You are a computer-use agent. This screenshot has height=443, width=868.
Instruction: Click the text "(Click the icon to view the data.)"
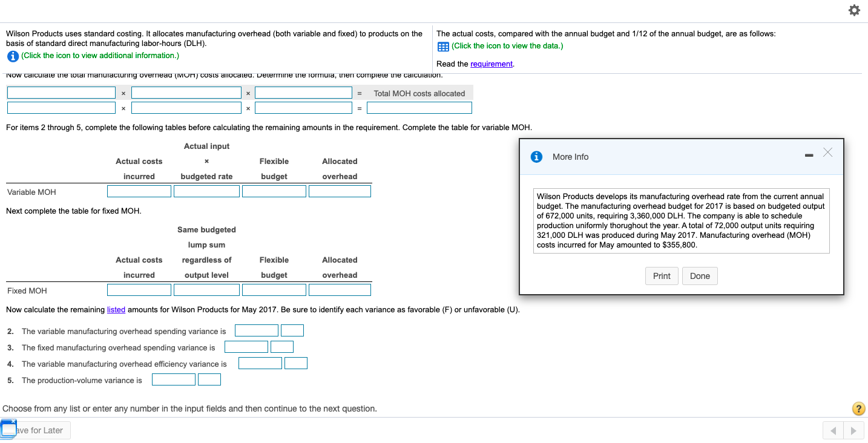(x=507, y=46)
